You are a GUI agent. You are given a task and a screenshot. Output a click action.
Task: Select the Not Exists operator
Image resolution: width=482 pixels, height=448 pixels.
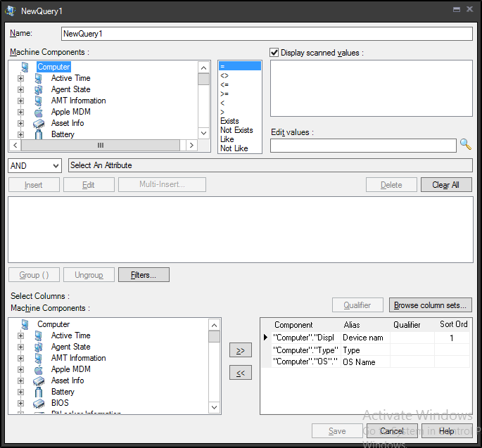click(236, 130)
